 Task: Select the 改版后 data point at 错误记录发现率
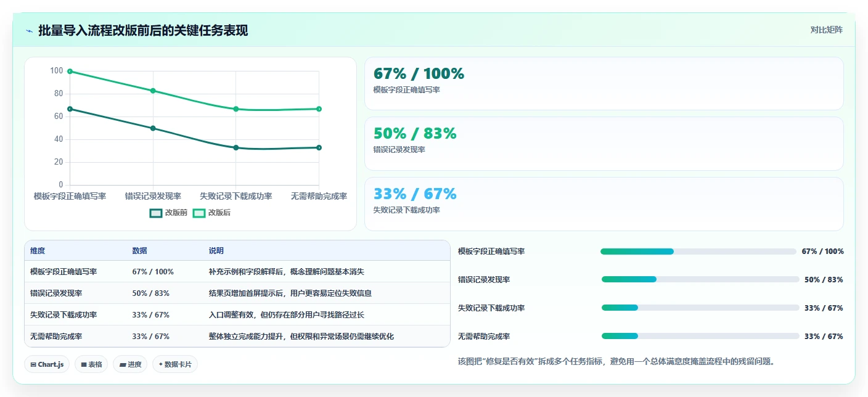153,91
